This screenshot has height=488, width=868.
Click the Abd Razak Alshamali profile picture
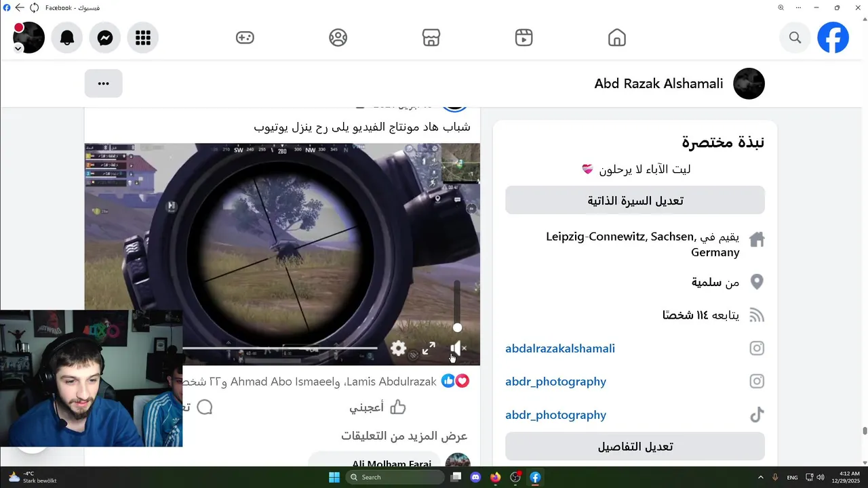749,83
